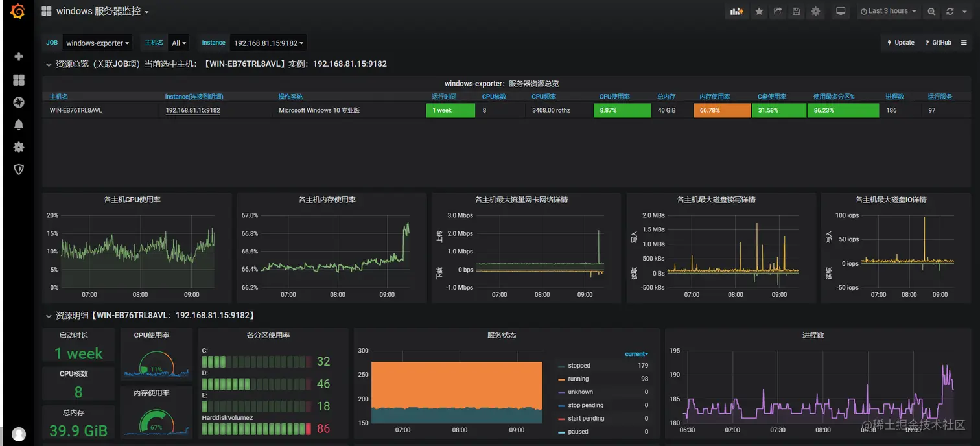Open the refresh interval dropdown arrow
The height and width of the screenshot is (446, 980).
point(965,12)
